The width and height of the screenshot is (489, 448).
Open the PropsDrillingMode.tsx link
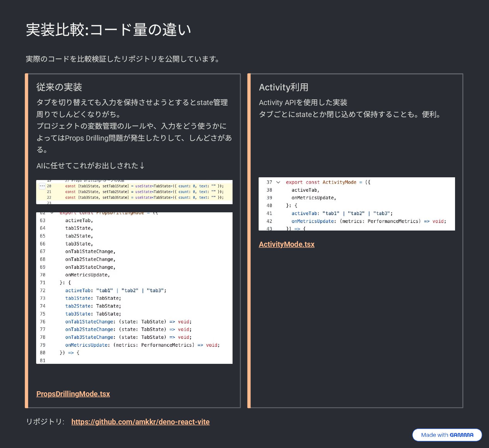coord(73,394)
